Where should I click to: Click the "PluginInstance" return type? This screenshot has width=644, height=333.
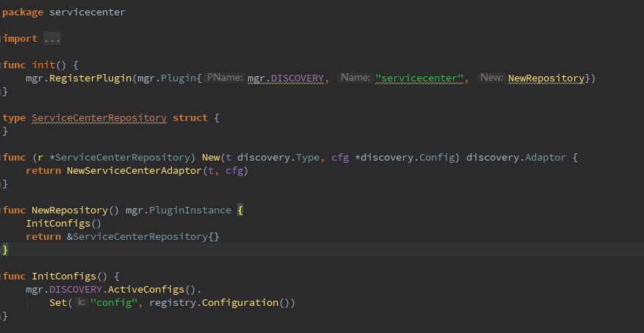(190, 210)
